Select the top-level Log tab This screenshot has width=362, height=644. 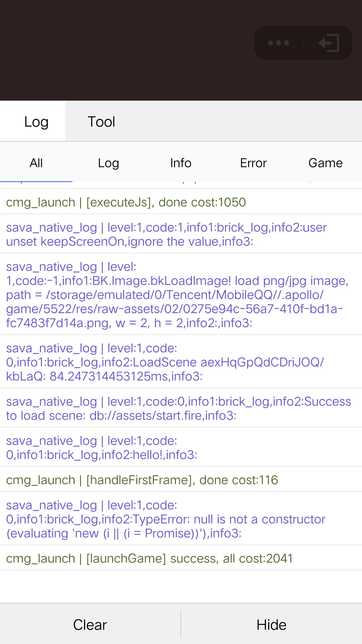pyautogui.click(x=36, y=122)
